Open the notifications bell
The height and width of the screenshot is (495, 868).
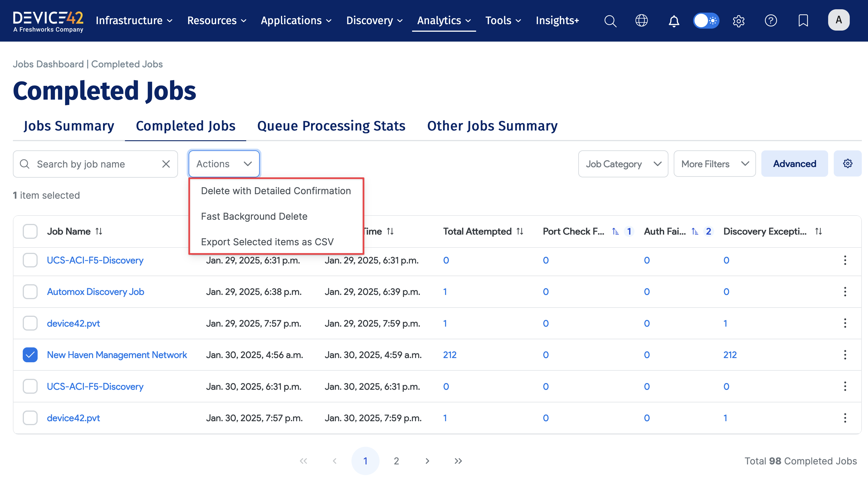(674, 21)
